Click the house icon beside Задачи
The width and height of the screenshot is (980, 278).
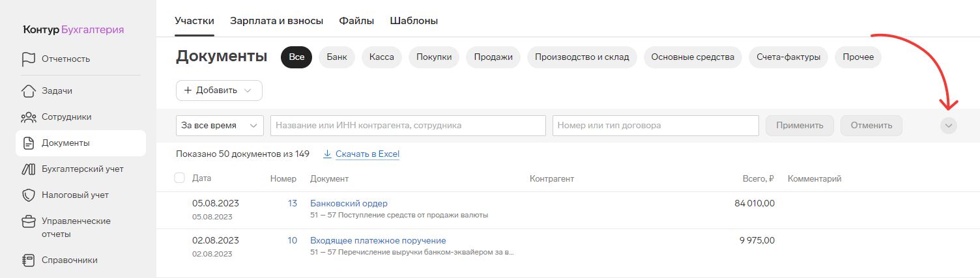point(28,90)
